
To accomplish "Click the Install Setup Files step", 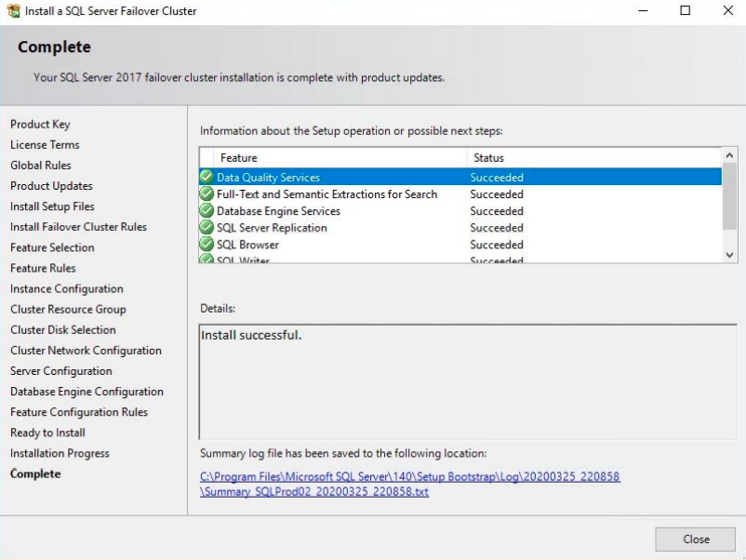I will click(52, 206).
